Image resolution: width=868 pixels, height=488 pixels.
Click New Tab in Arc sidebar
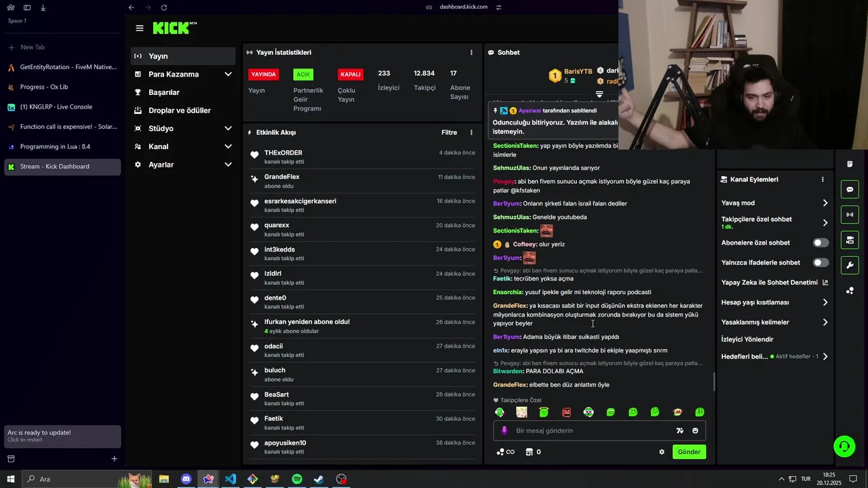point(62,47)
